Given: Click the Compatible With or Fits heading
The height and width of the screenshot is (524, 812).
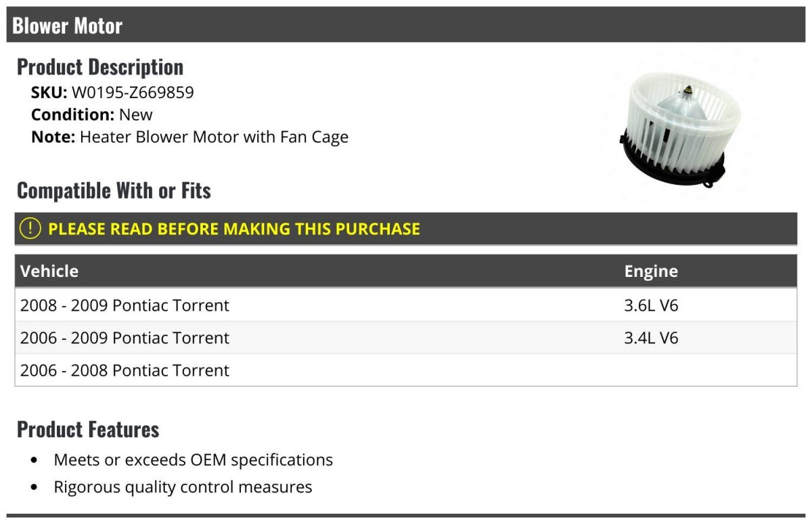Looking at the screenshot, I should tap(114, 190).
